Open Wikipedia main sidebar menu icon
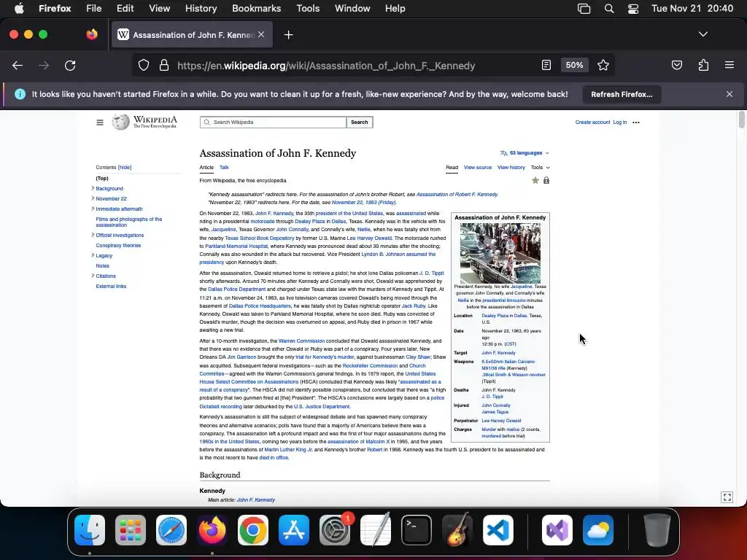747x560 pixels. pos(99,122)
